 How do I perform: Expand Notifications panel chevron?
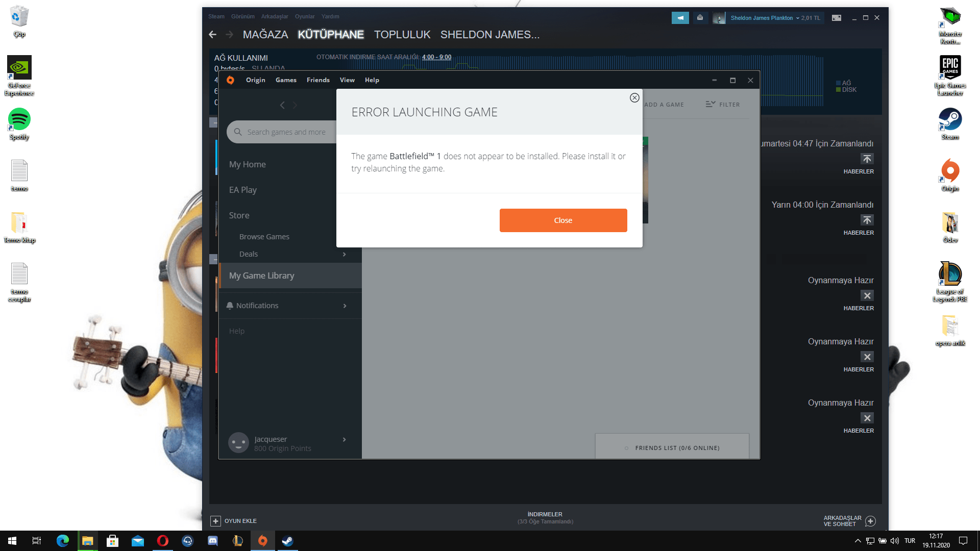(x=345, y=306)
